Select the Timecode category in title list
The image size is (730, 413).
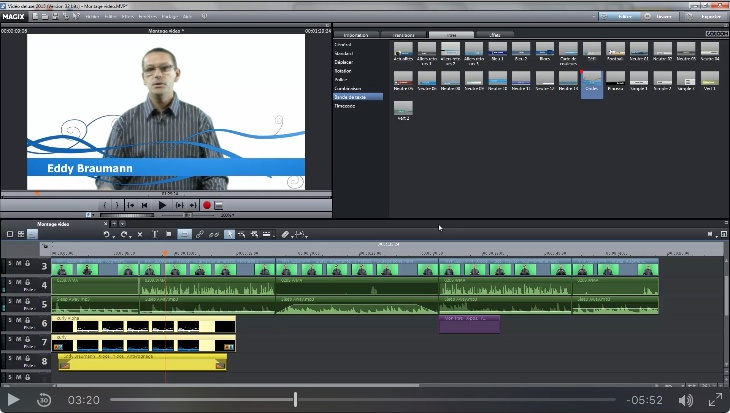pyautogui.click(x=345, y=104)
